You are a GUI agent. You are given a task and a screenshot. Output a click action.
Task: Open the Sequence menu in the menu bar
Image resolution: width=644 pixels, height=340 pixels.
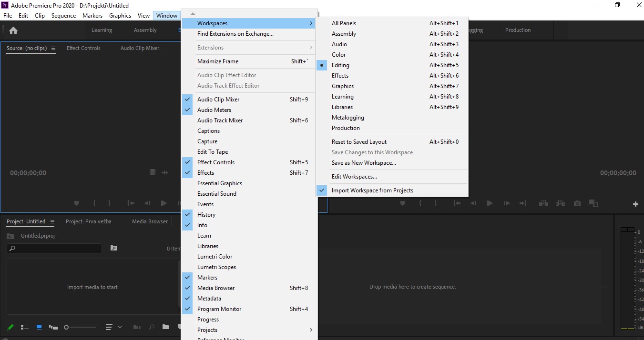pyautogui.click(x=63, y=16)
